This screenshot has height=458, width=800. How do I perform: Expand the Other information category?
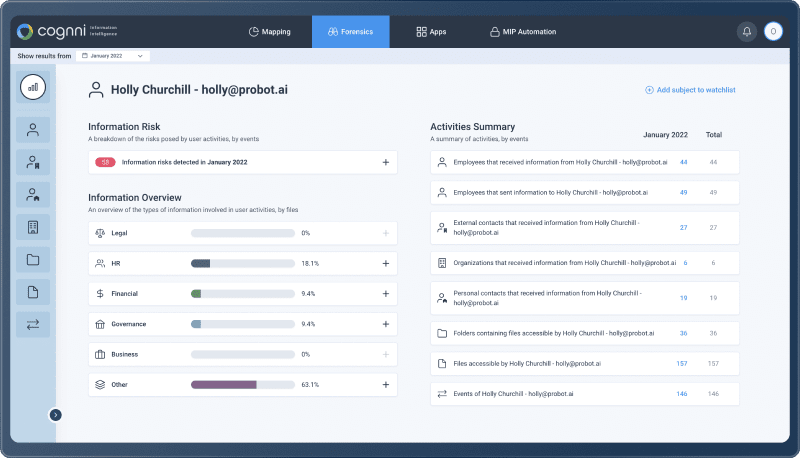point(385,384)
